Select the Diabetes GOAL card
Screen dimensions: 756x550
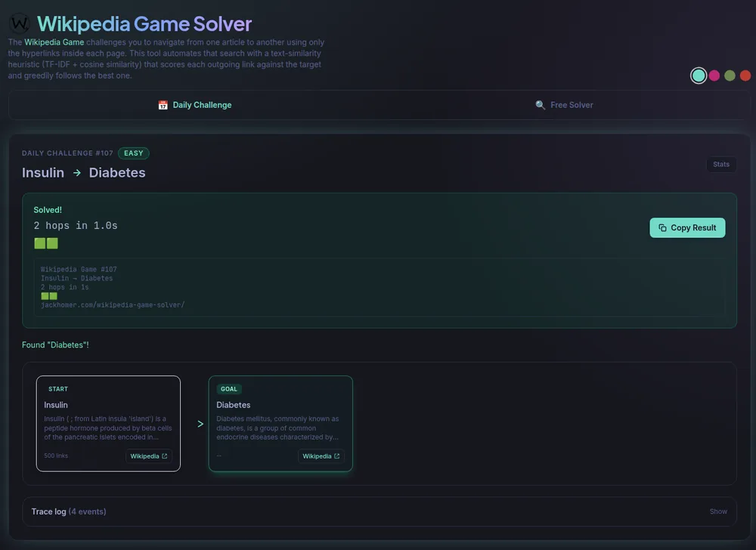point(280,423)
